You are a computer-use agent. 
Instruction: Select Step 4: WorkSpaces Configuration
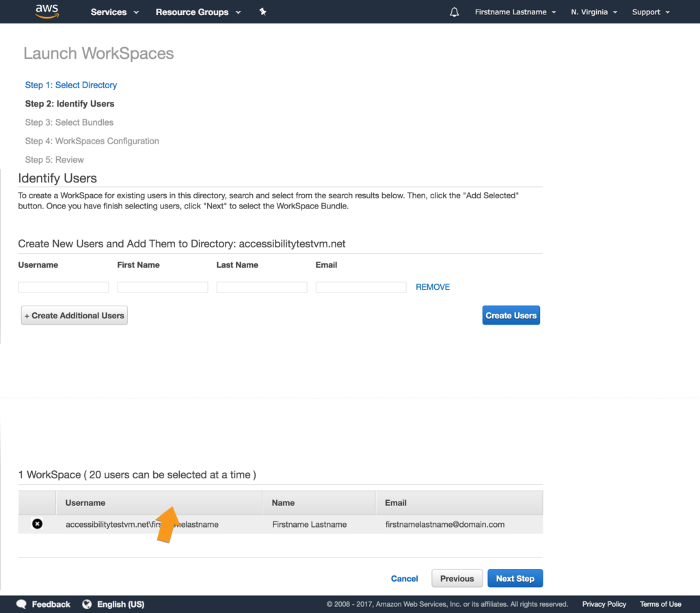[x=92, y=141]
